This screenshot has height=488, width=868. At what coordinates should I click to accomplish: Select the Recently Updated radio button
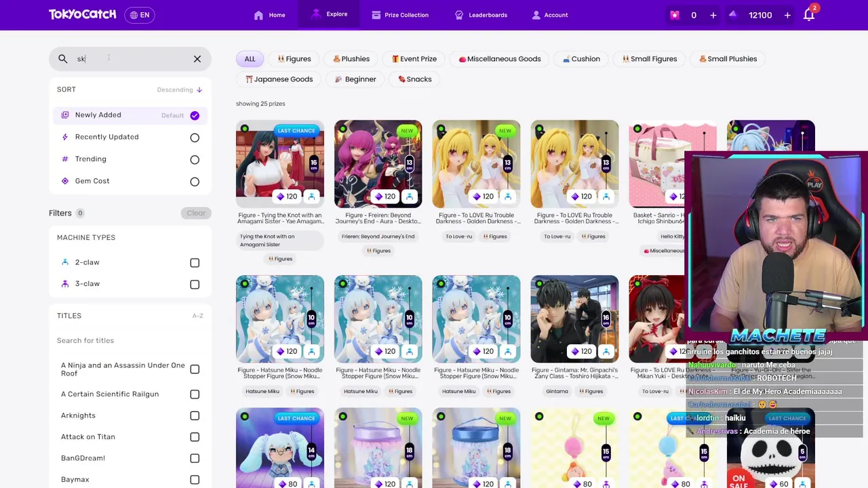coord(195,138)
